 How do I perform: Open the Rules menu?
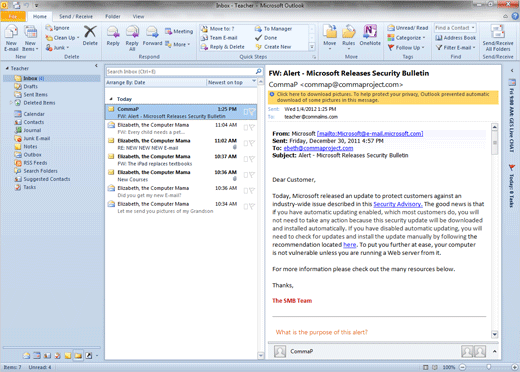click(348, 37)
